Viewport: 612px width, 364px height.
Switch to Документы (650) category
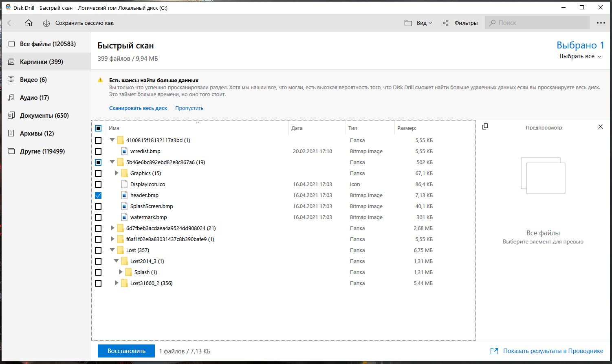pyautogui.click(x=46, y=115)
